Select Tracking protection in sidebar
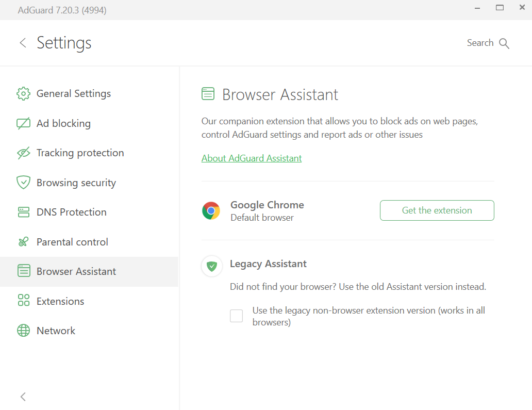This screenshot has width=532, height=410. 89,153
